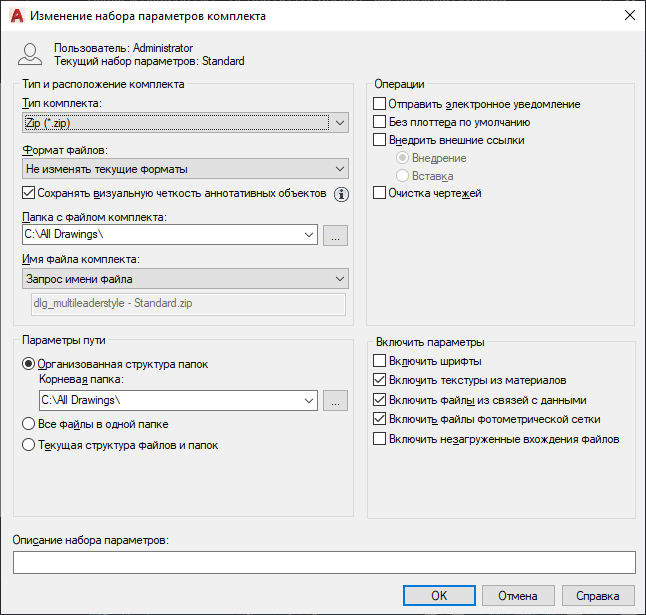This screenshot has height=615, width=646.
Task: Open Папка с файлом комплекта dropdown arrow
Action: pyautogui.click(x=309, y=235)
